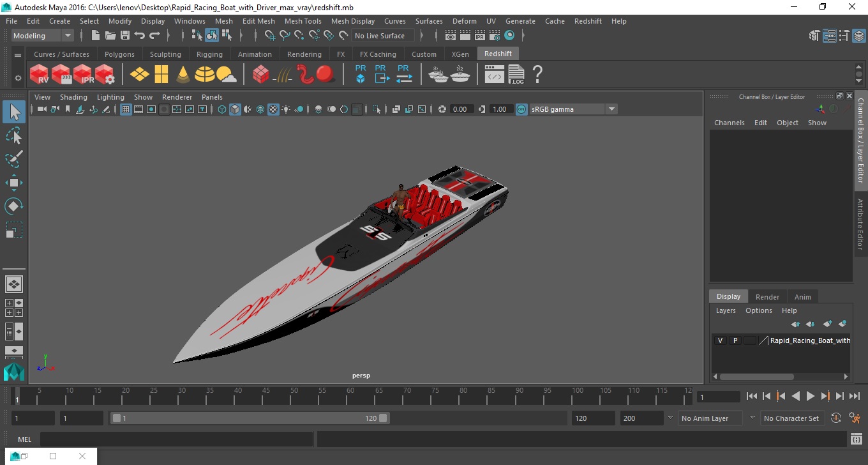
Task: Click the Save scene floppy icon
Action: tap(125, 36)
